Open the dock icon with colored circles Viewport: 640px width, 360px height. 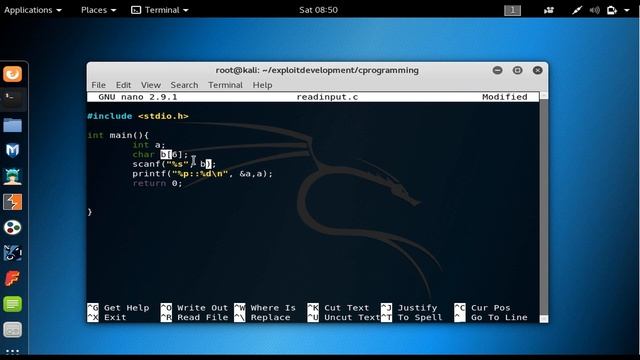coord(13,227)
